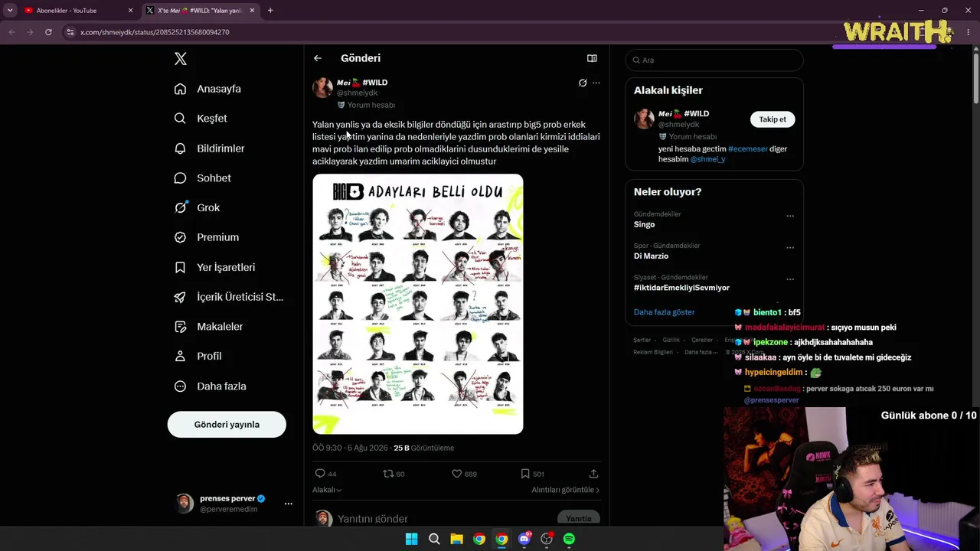Open Makaleler articles
Screen dimensions: 980x551
pyautogui.click(x=208, y=327)
